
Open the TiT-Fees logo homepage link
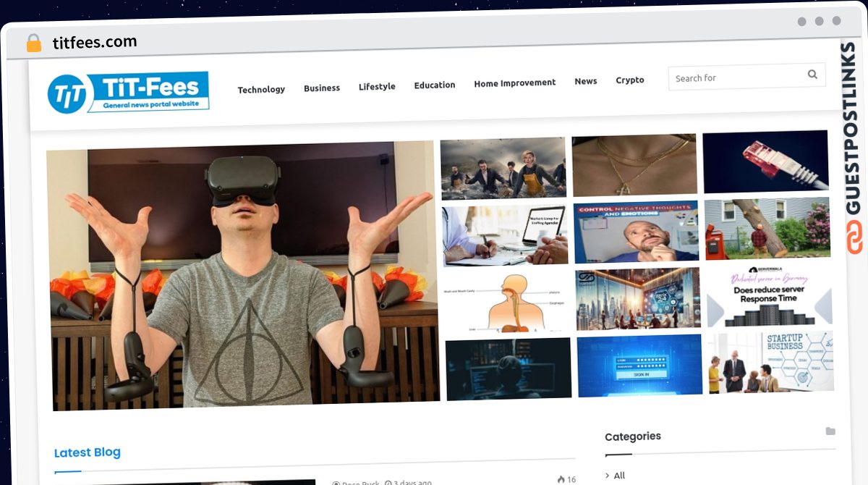[x=128, y=93]
